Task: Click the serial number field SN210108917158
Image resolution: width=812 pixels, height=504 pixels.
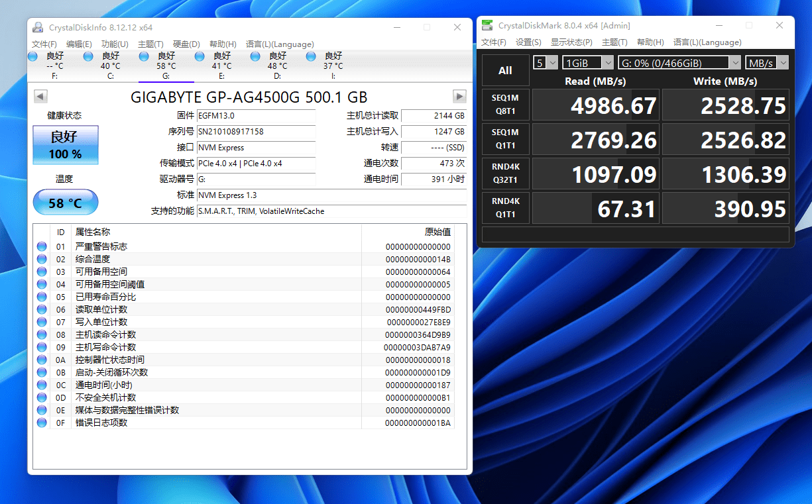Action: [x=256, y=132]
